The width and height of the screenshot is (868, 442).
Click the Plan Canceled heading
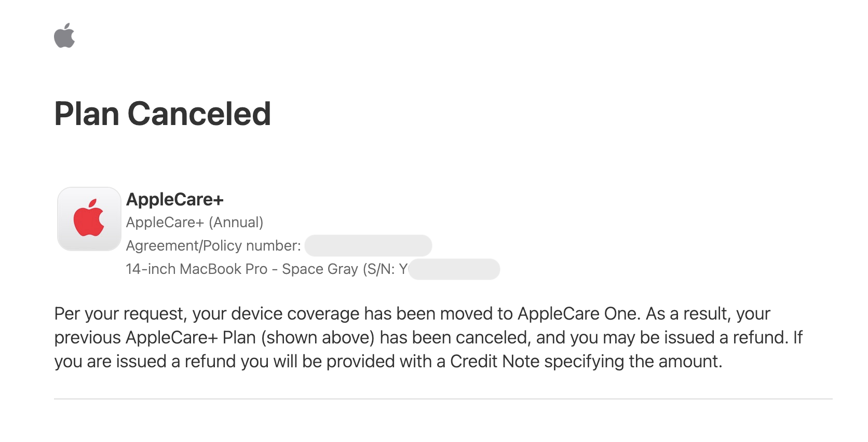(162, 114)
